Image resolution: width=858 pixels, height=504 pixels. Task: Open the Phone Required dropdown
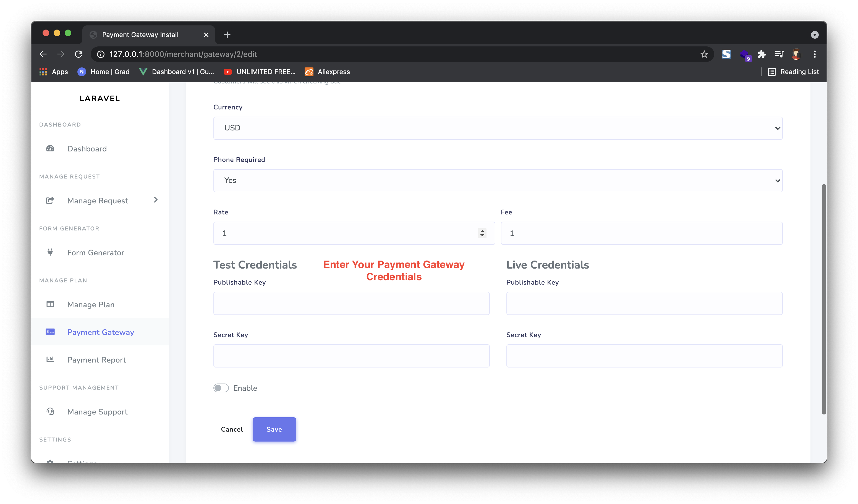(x=498, y=181)
